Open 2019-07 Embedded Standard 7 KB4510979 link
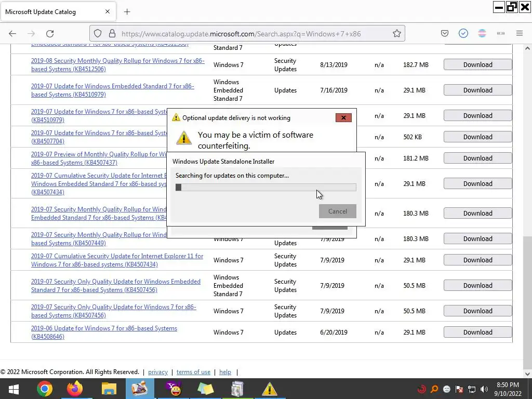 coord(113,90)
